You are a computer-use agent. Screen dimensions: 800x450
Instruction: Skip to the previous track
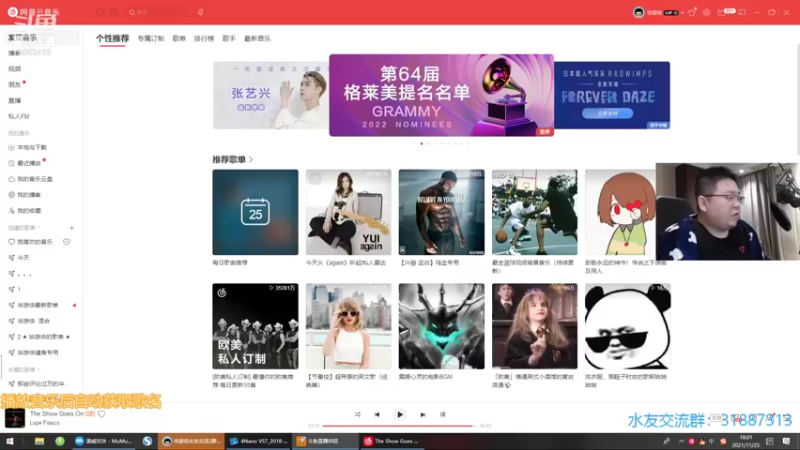(377, 414)
